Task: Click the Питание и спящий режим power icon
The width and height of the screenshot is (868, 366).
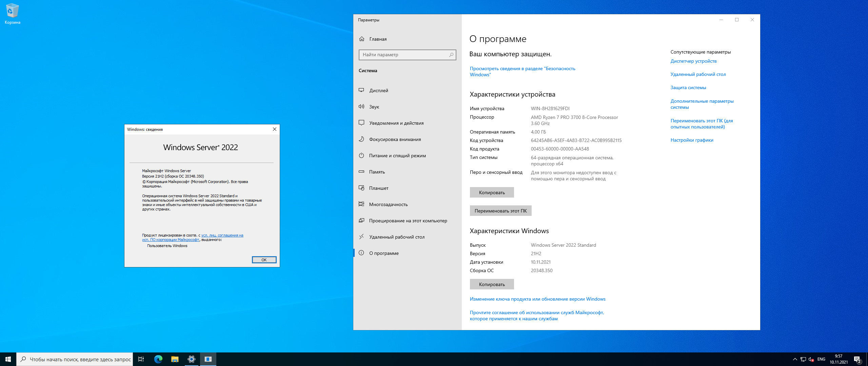Action: pos(361,155)
